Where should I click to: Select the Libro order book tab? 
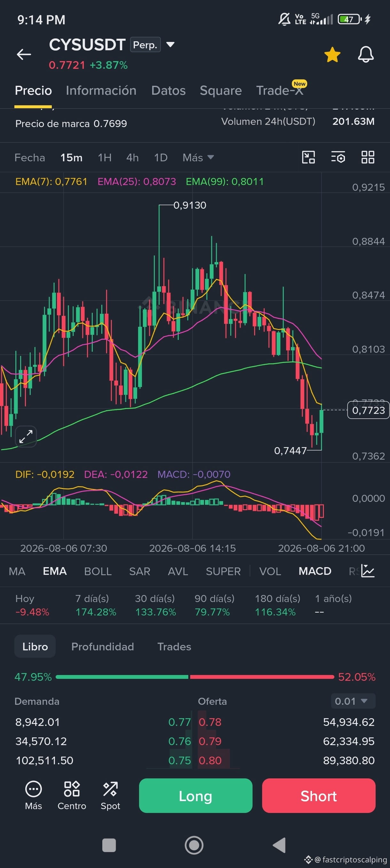click(35, 646)
